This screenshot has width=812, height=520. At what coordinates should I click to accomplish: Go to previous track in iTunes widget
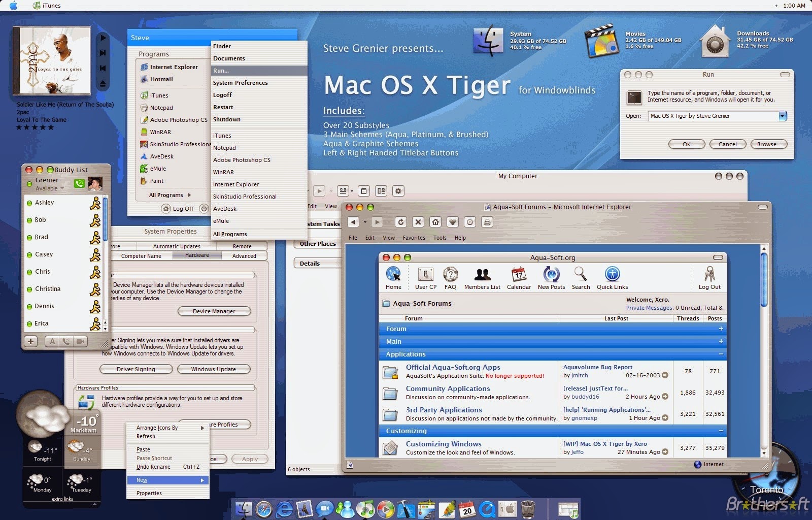point(103,68)
